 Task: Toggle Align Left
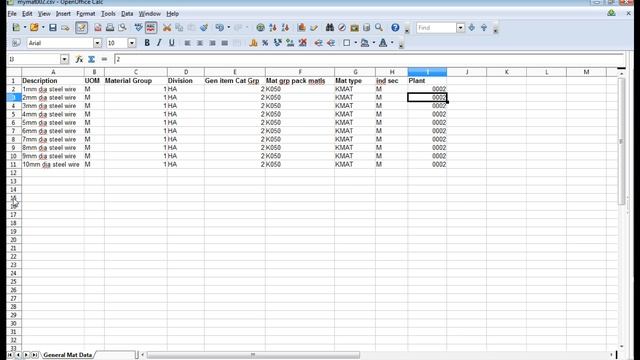(187, 43)
